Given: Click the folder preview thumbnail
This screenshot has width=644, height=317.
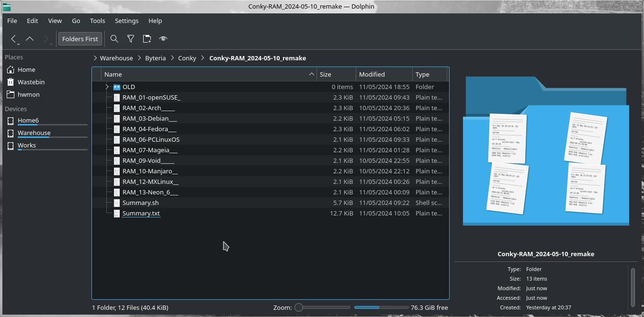Looking at the screenshot, I should click(546, 150).
